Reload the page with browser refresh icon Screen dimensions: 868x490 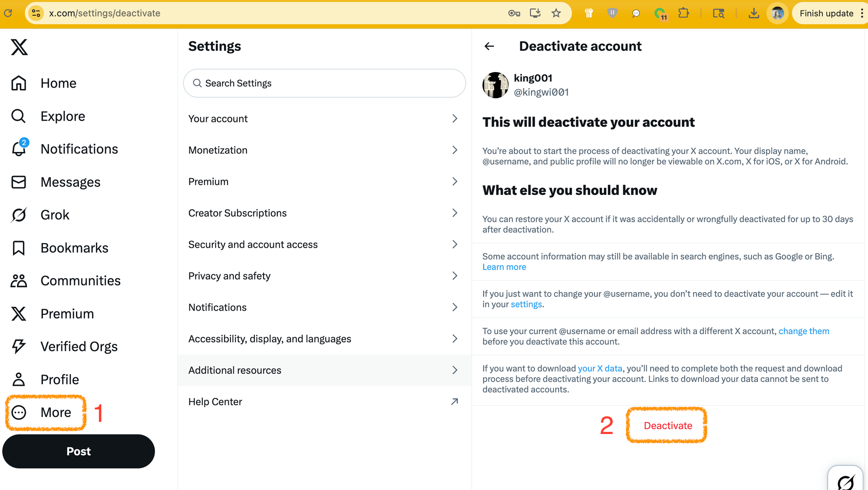point(8,13)
